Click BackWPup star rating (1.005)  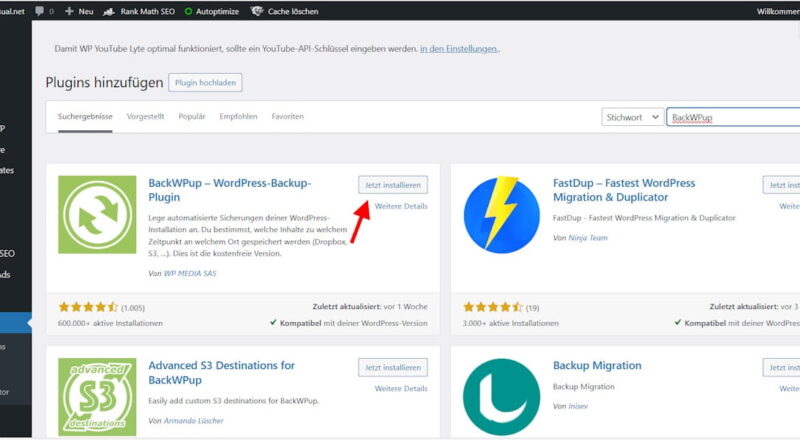point(102,307)
